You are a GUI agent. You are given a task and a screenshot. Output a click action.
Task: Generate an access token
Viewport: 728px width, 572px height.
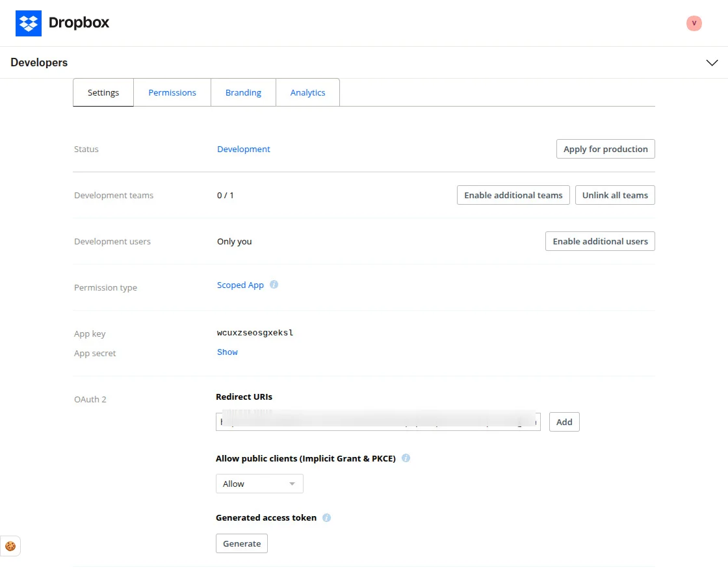point(241,543)
